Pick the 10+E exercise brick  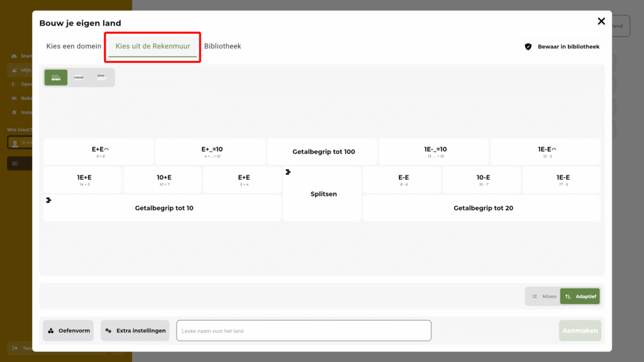coord(164,180)
